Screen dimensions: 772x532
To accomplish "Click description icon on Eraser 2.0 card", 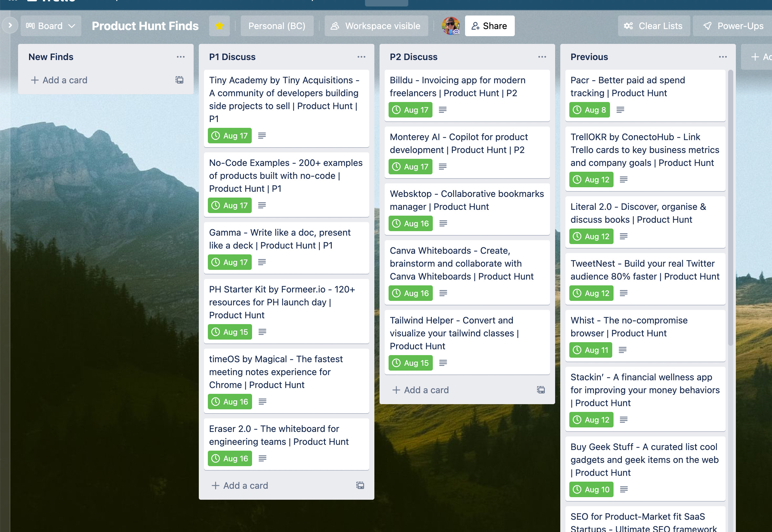I will coord(262,459).
